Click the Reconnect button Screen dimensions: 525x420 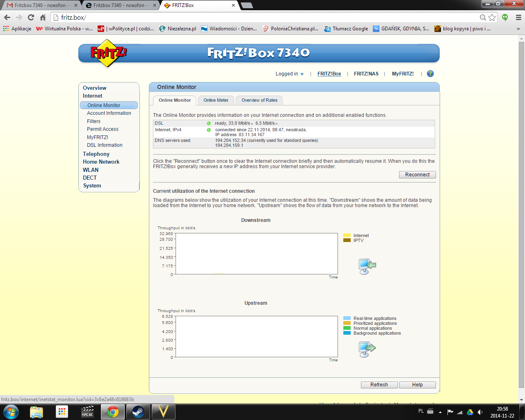pos(418,175)
